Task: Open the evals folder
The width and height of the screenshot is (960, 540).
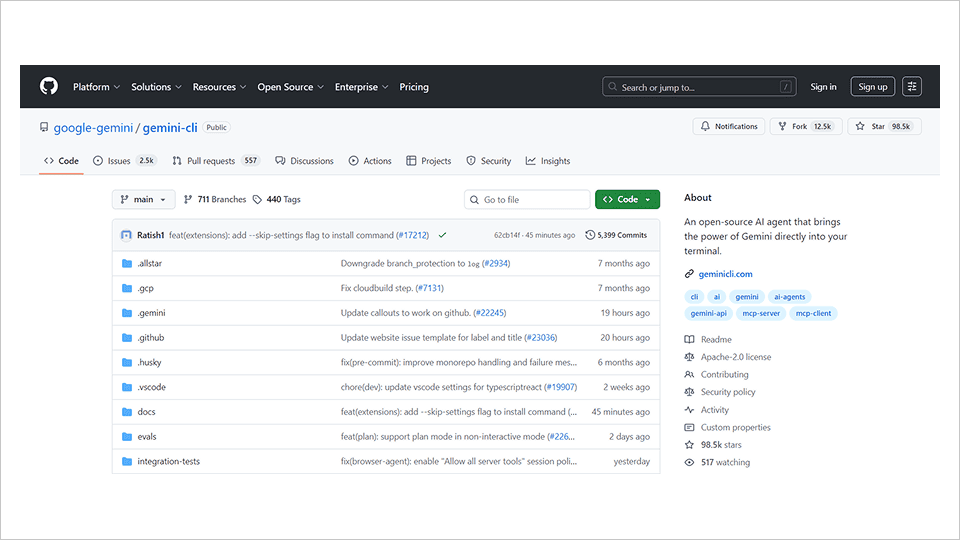Action: [147, 437]
